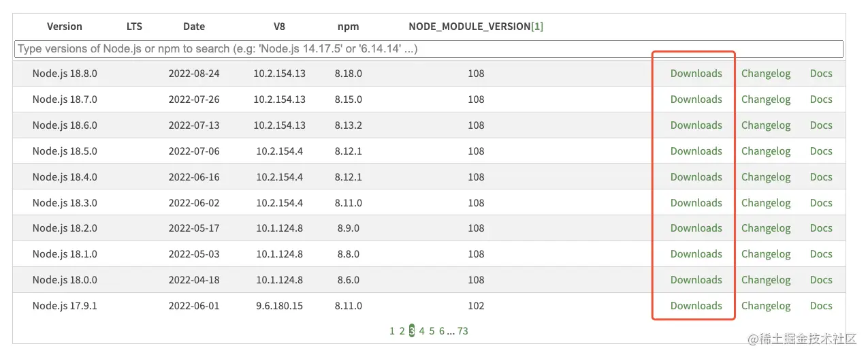The image size is (868, 357).
Task: Open Docs for Node.js 18.6.0
Action: click(x=821, y=125)
